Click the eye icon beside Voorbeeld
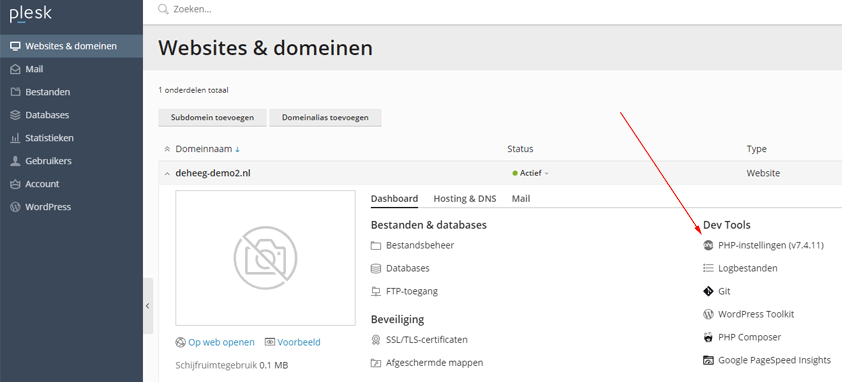This screenshot has width=842, height=382. tap(270, 342)
